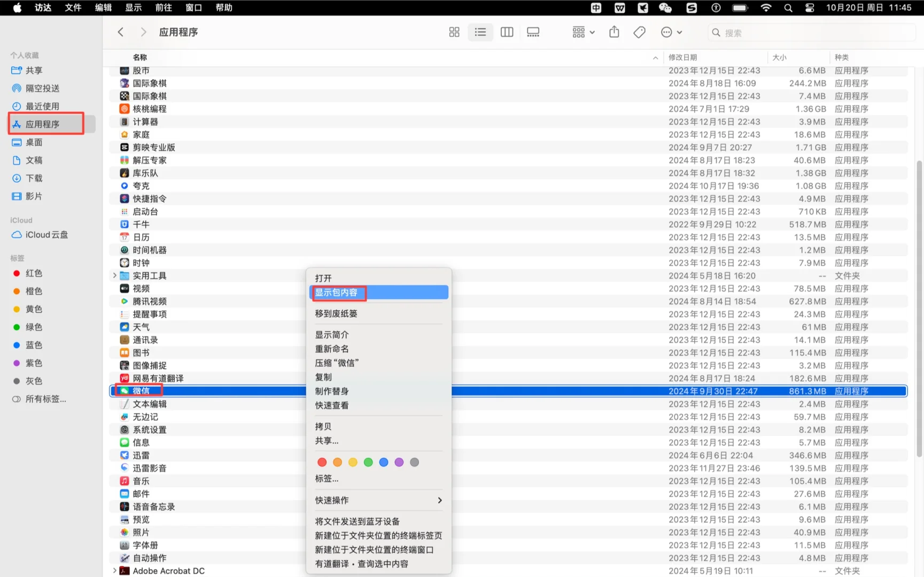Focus the 搜索 search field
This screenshot has width=924, height=577.
click(x=811, y=33)
